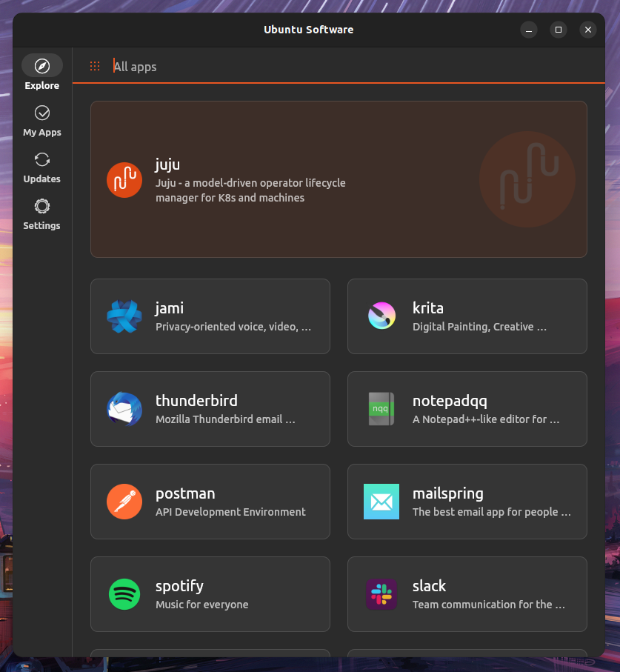Click the orange category grid icon

95,66
